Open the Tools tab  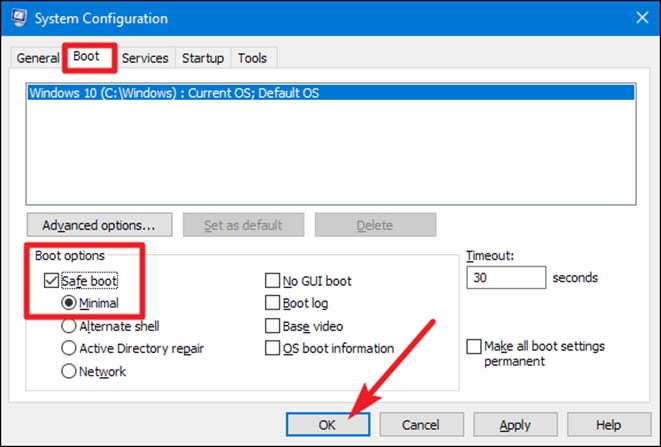[253, 58]
